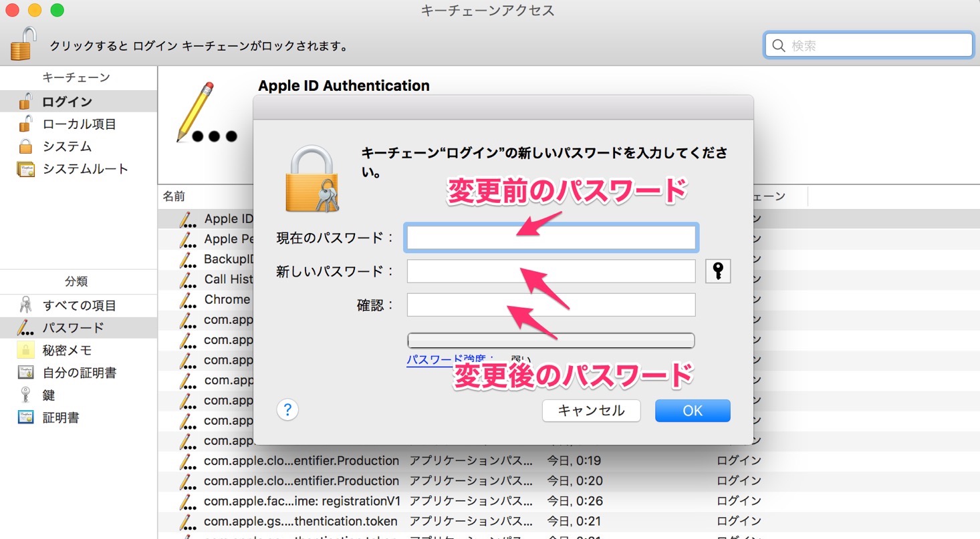Open help with the question mark button

287,409
